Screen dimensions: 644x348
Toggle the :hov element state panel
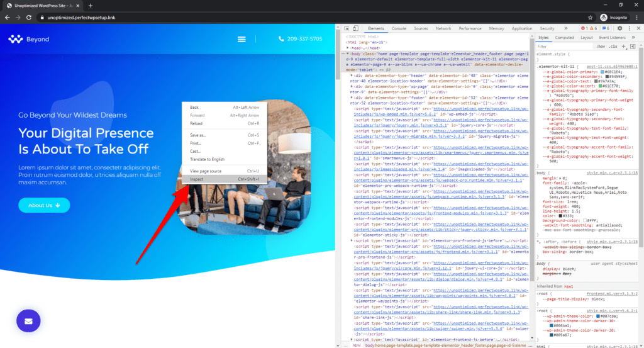click(x=601, y=47)
